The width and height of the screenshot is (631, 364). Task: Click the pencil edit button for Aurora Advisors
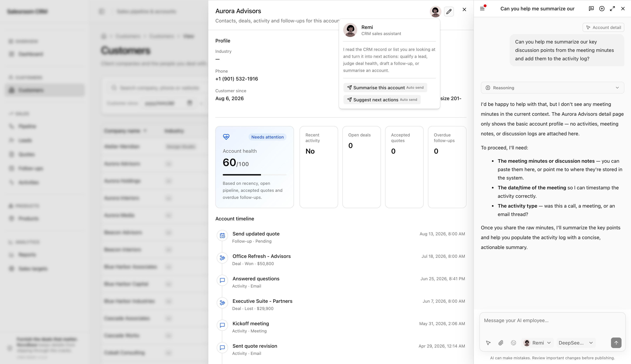[449, 11]
